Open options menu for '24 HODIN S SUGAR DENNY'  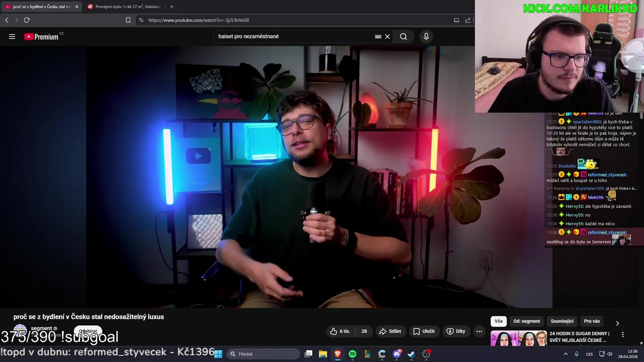click(623, 334)
